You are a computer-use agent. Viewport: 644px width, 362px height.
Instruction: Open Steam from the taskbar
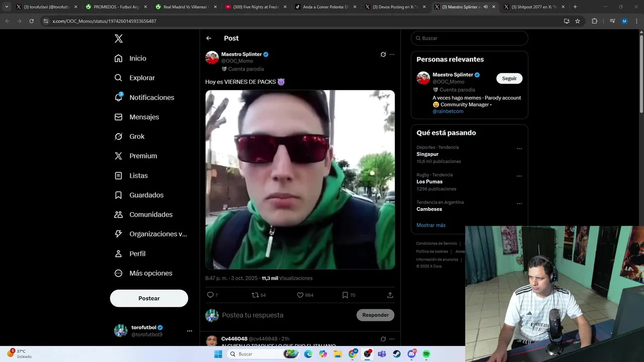coord(396,354)
